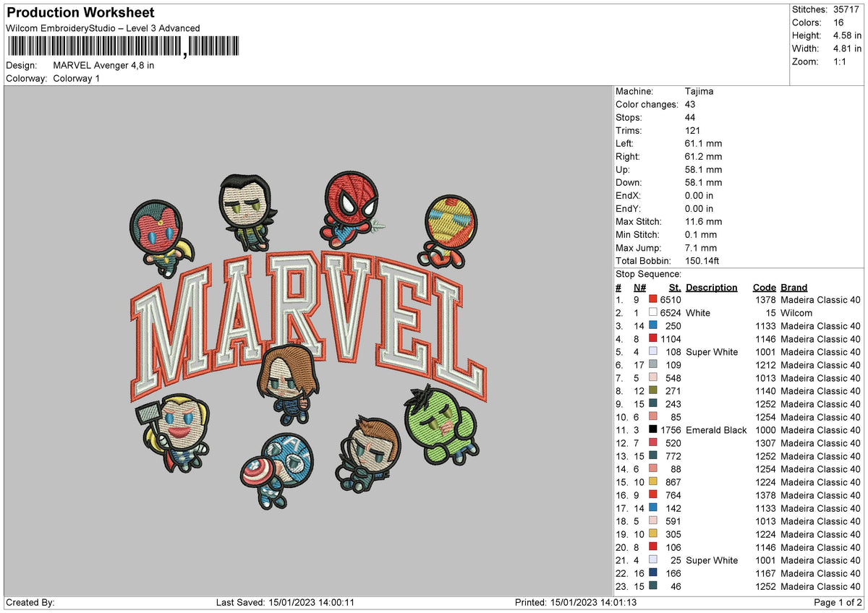Click the 'Stop Sequence:' heading
Viewport: 868px width, 613px height.
pyautogui.click(x=648, y=274)
